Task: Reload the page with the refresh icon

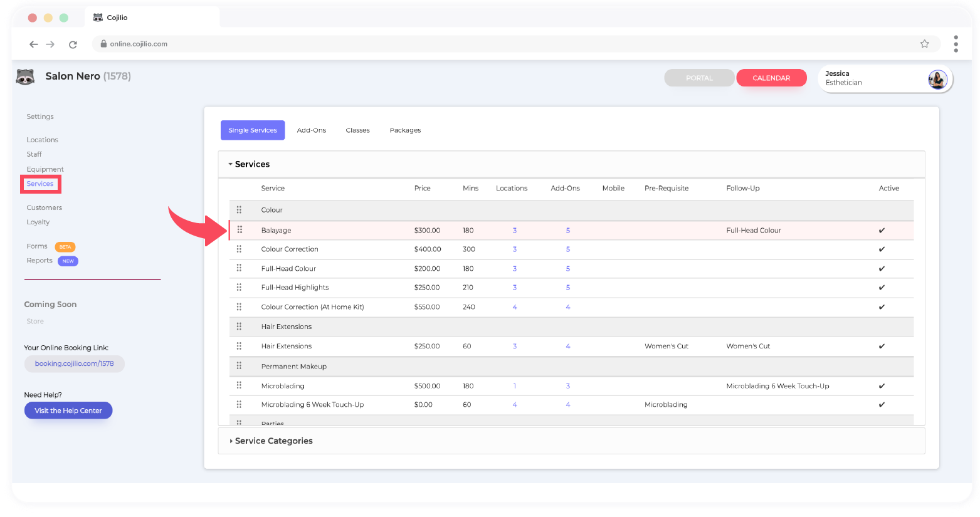Action: coord(73,44)
